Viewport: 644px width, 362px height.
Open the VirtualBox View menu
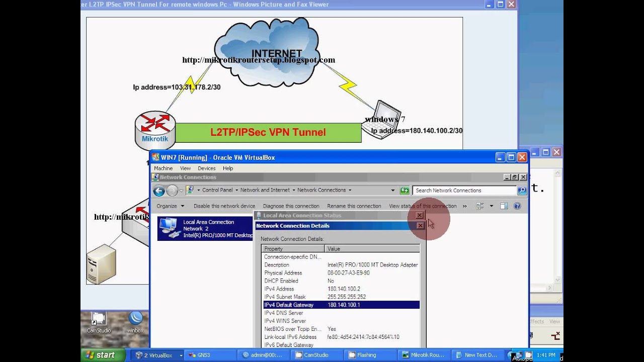coord(185,168)
